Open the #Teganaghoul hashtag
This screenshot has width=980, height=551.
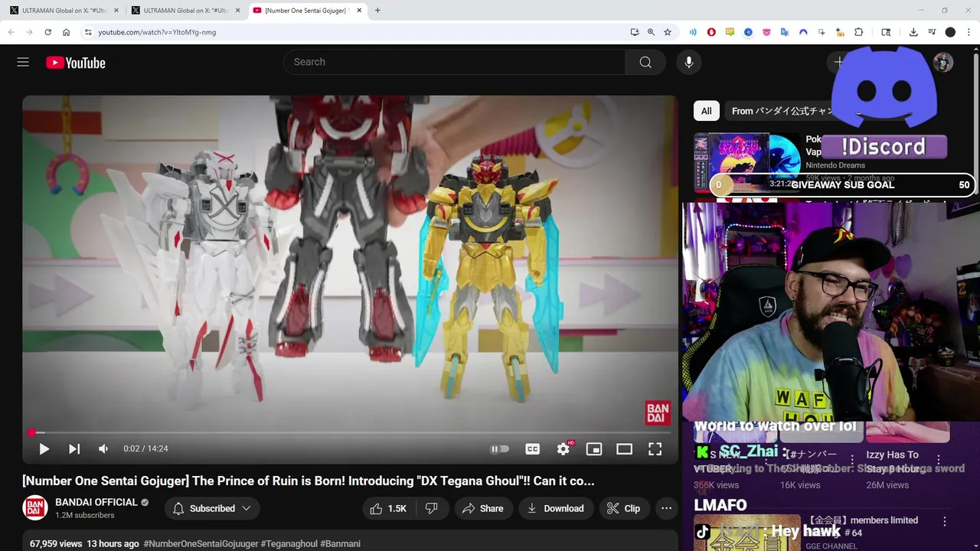point(289,543)
